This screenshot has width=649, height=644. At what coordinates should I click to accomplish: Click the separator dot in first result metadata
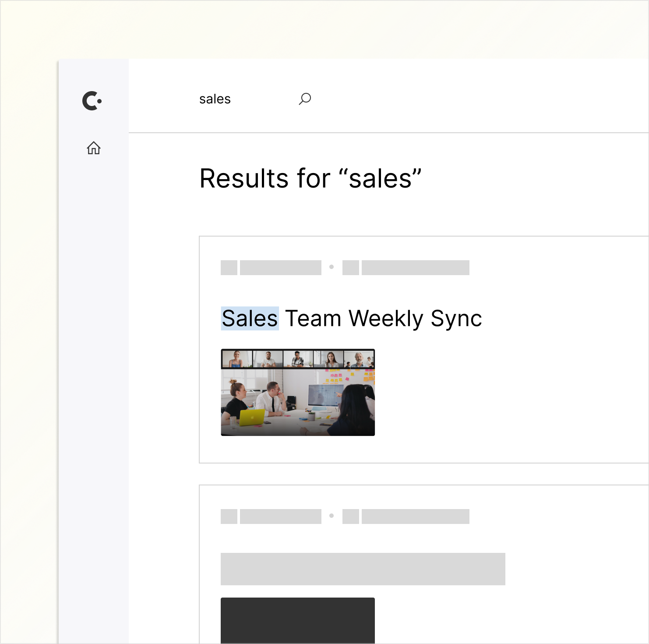[332, 267]
